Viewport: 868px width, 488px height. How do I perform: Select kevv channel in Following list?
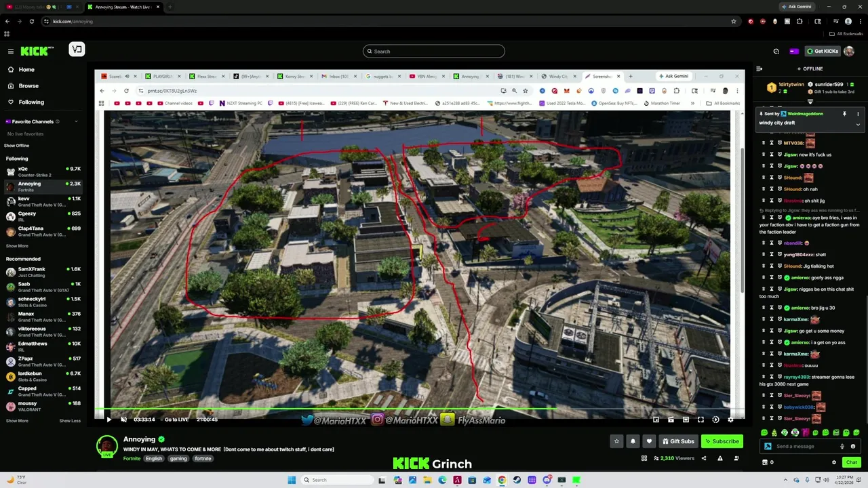43,201
